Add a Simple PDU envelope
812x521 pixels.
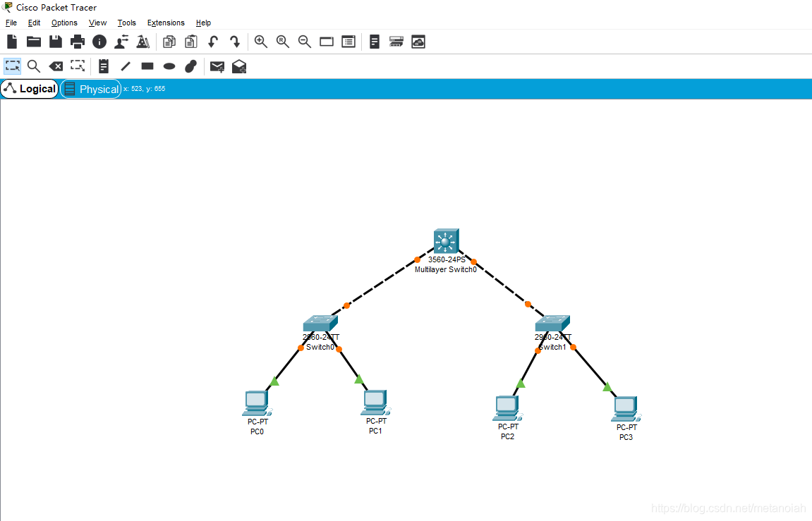217,66
